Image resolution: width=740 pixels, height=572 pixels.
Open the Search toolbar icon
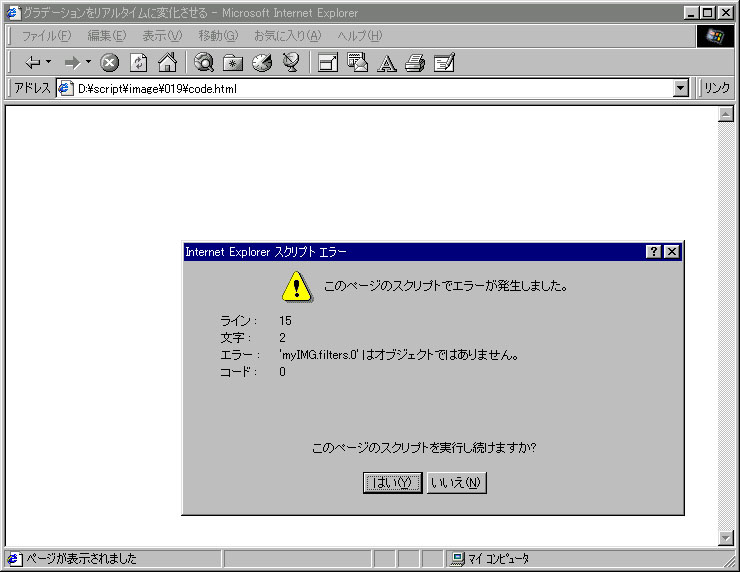(204, 62)
